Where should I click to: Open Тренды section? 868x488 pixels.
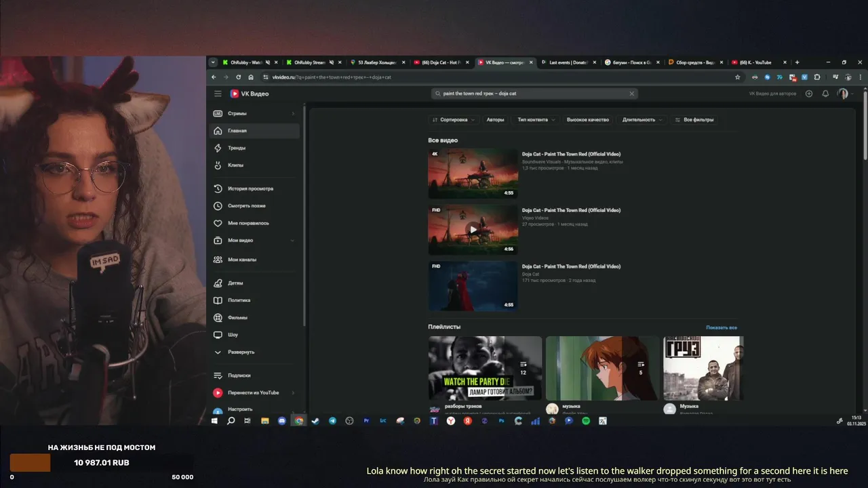coord(254,148)
